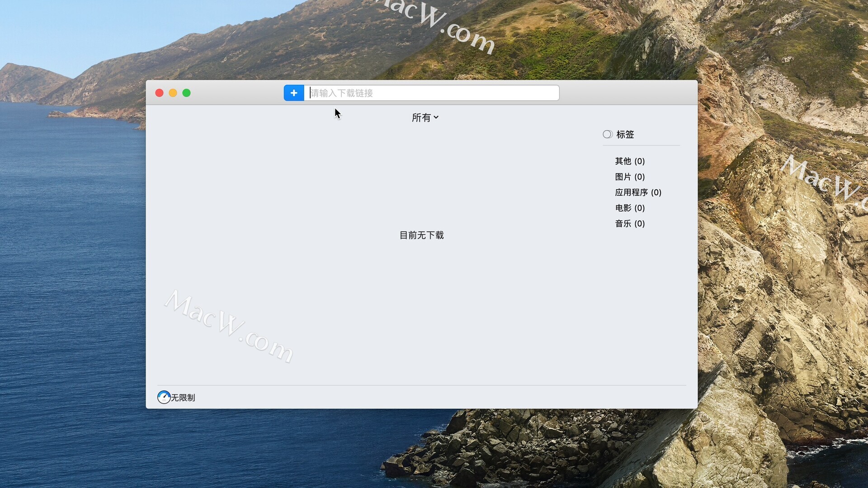The height and width of the screenshot is (488, 868).
Task: Select the 图片 (0) category
Action: point(630,177)
